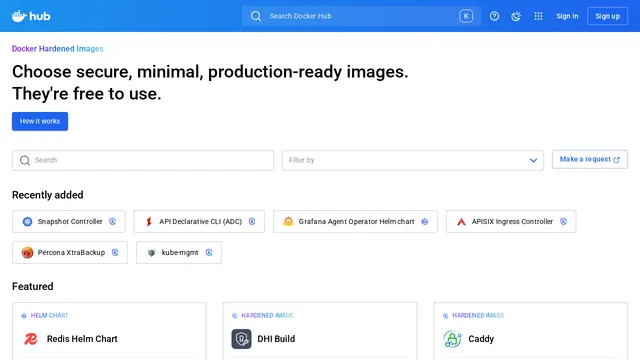Click the magnifier icon in Search Docker Hub

256,16
